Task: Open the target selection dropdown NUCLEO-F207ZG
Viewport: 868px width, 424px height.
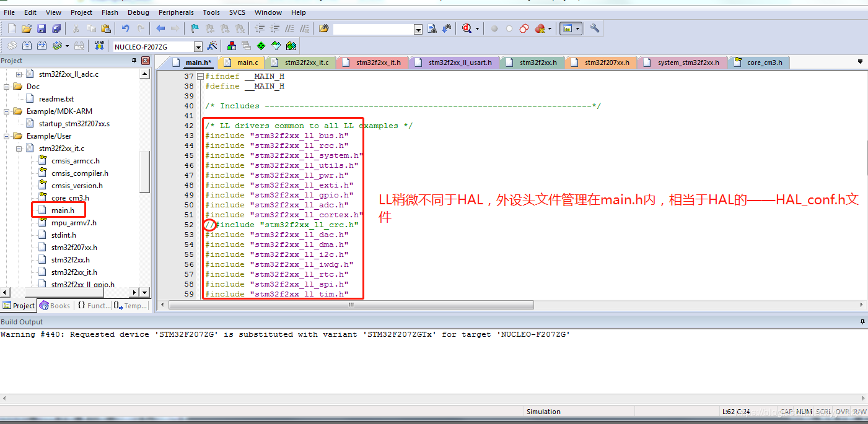Action: click(198, 46)
